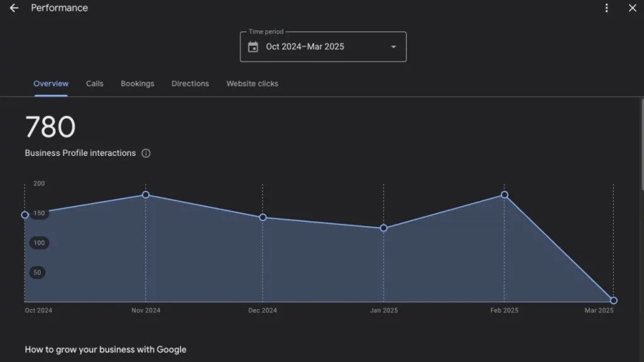Switch to the Directions tab

pyautogui.click(x=190, y=84)
